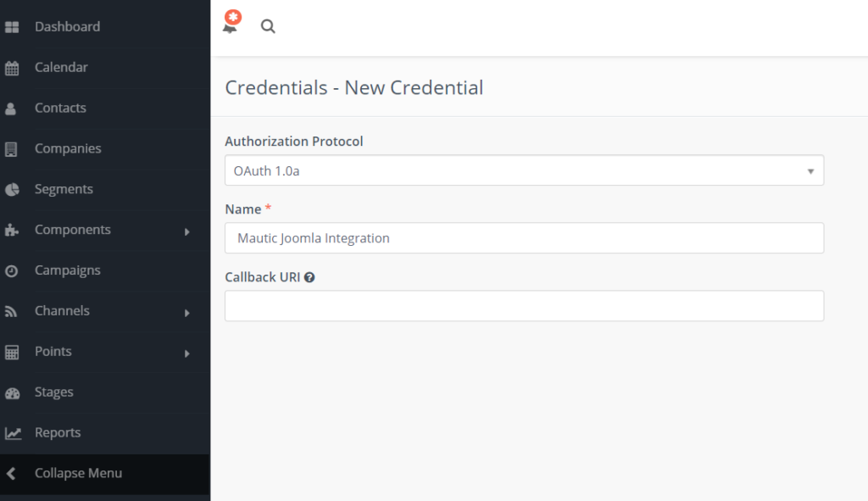Click the Contacts person icon
Viewport: 868px width, 501px height.
point(10,108)
